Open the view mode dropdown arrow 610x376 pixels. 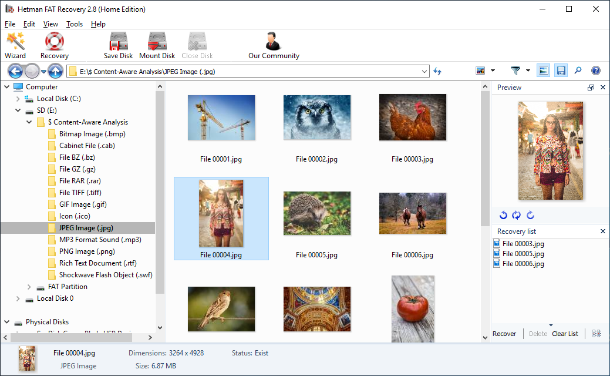coord(493,70)
